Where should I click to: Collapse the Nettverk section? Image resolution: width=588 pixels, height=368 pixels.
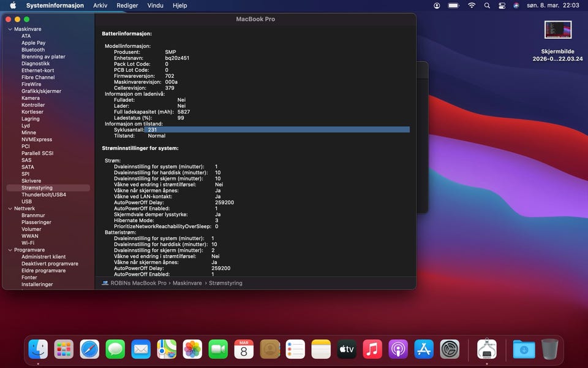pos(9,209)
